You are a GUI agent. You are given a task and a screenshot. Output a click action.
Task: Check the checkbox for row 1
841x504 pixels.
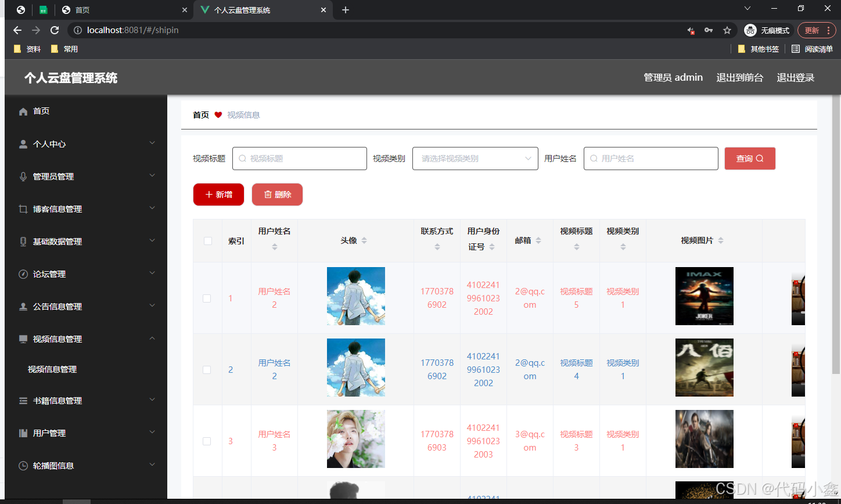(x=207, y=298)
